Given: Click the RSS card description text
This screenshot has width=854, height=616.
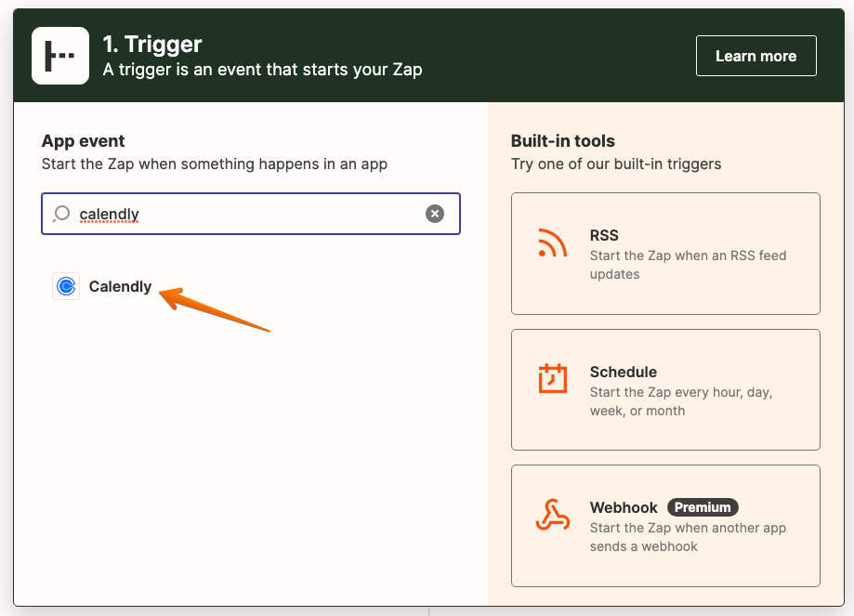Looking at the screenshot, I should tap(688, 265).
